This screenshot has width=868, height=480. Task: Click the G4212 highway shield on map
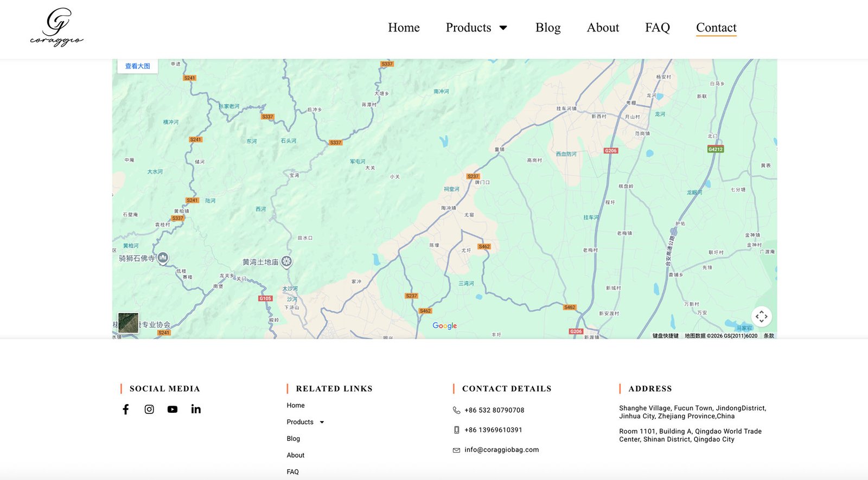point(716,149)
